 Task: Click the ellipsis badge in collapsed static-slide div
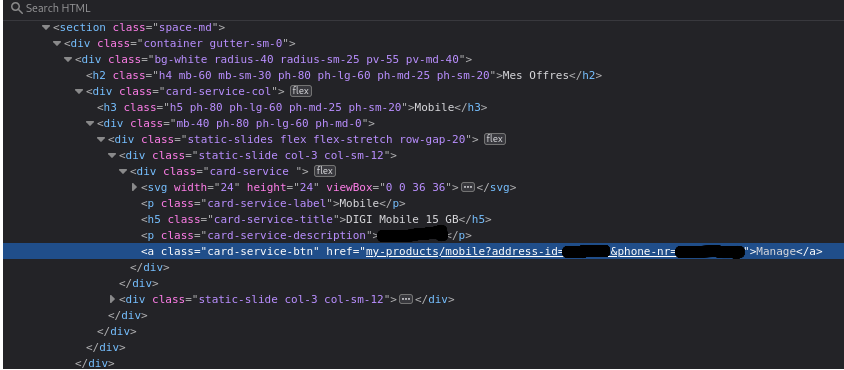pyautogui.click(x=406, y=299)
